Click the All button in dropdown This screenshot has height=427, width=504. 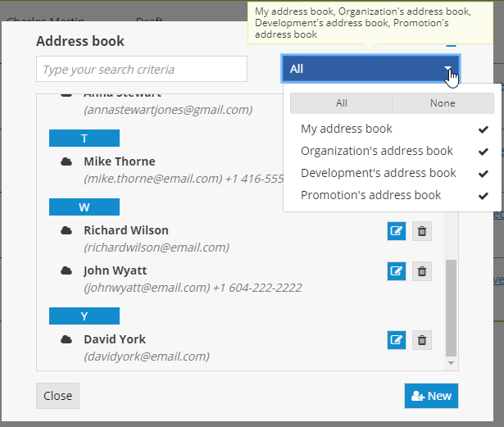coord(341,103)
